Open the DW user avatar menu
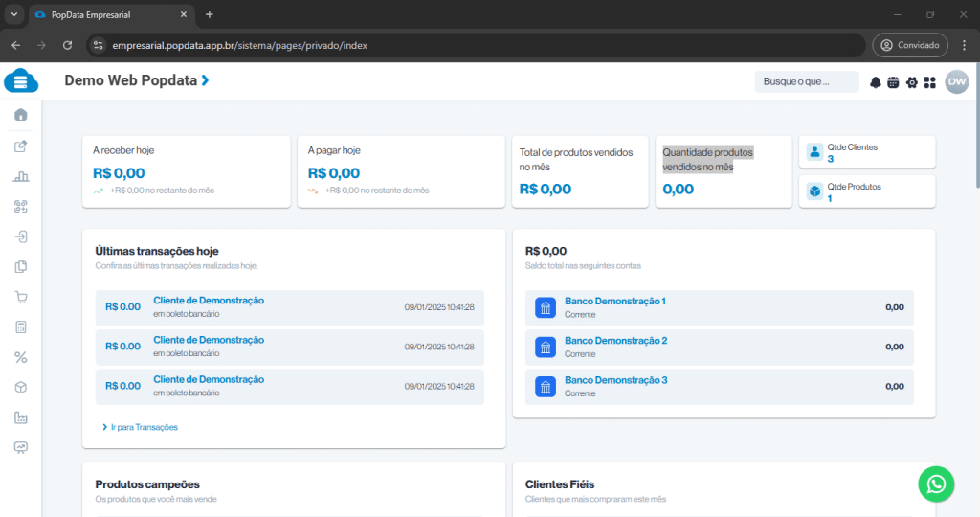The width and height of the screenshot is (980, 517). tap(957, 82)
